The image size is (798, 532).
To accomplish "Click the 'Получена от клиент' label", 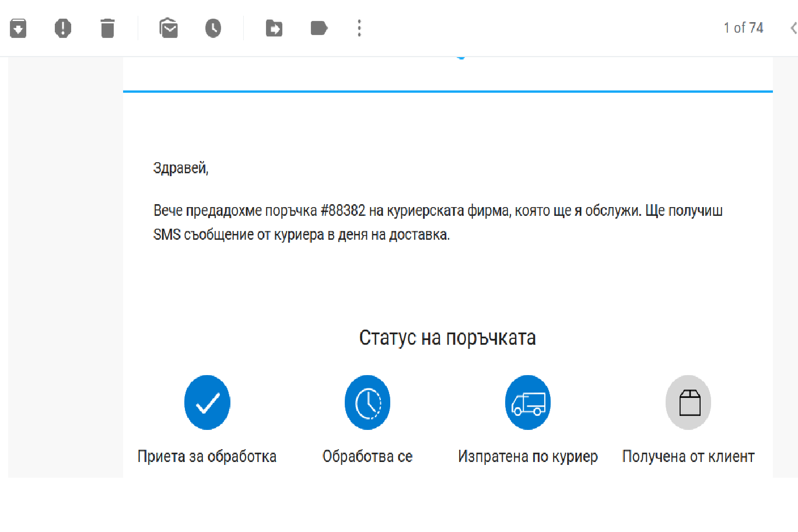I will click(688, 456).
